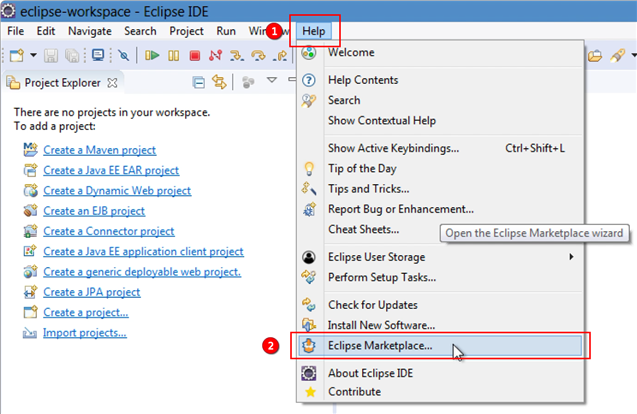Click the Disconnect debug toolbar icon
The width and height of the screenshot is (637, 414).
click(215, 55)
